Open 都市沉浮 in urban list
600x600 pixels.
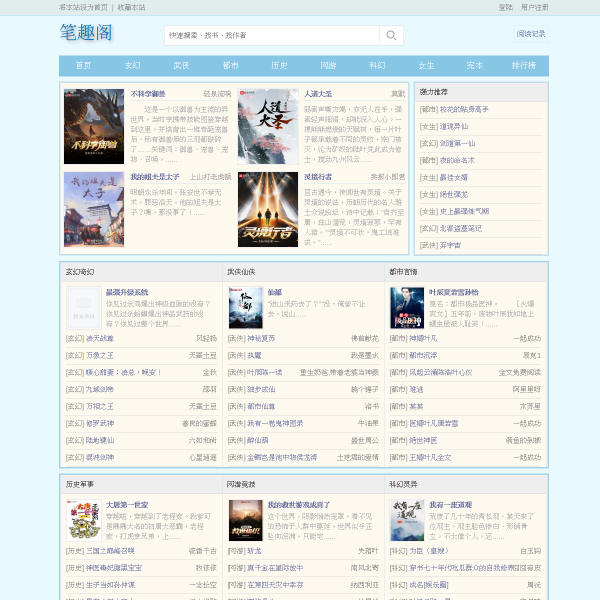click(x=423, y=355)
